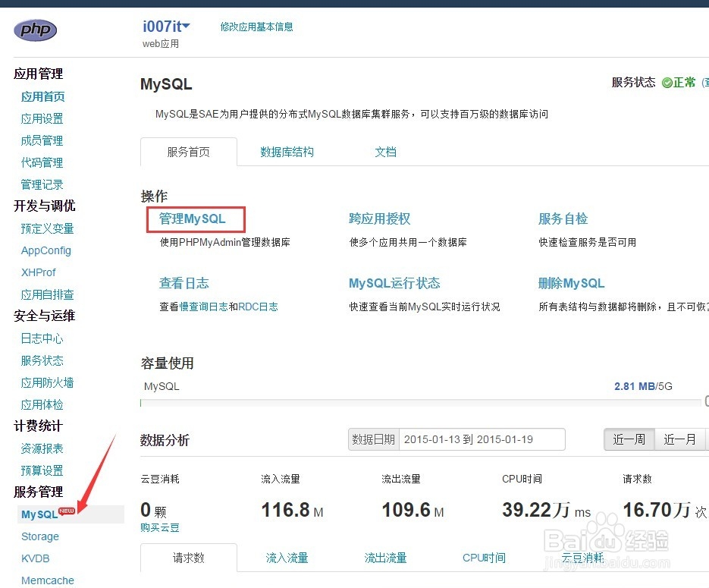
Task: Switch to the 流出流量 chart tab
Action: pyautogui.click(x=385, y=558)
